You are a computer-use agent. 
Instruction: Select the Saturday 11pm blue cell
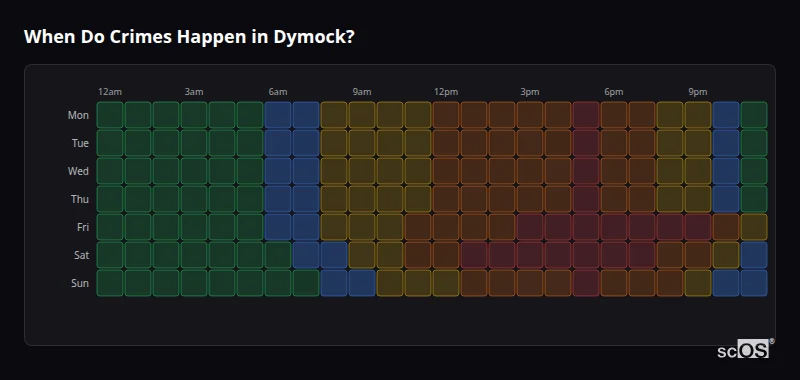pyautogui.click(x=754, y=255)
